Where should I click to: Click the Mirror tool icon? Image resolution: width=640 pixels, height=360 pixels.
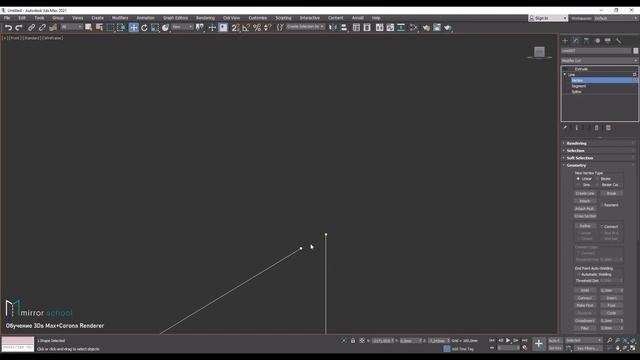(333, 28)
